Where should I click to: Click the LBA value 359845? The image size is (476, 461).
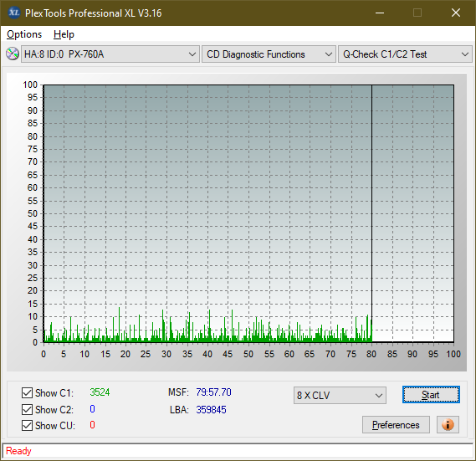coord(211,410)
